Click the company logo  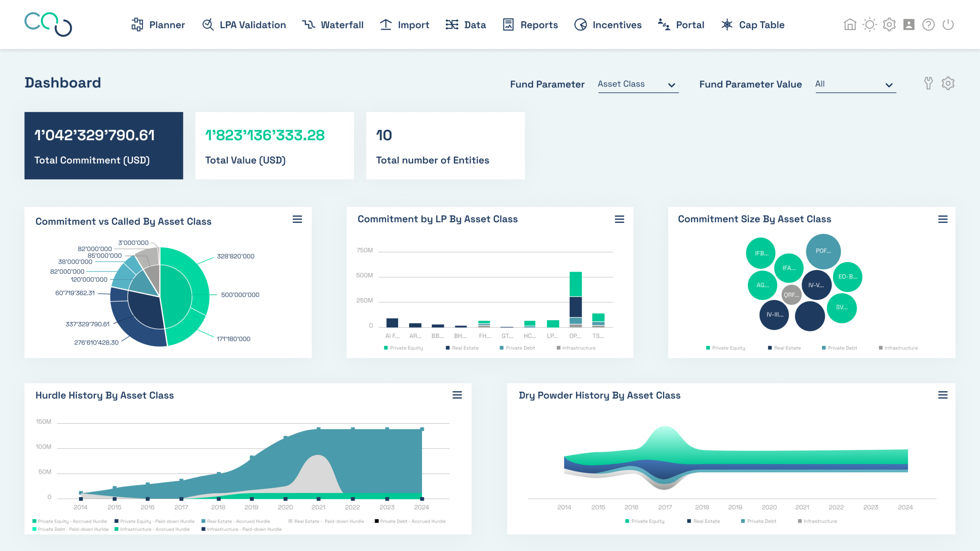tap(48, 24)
